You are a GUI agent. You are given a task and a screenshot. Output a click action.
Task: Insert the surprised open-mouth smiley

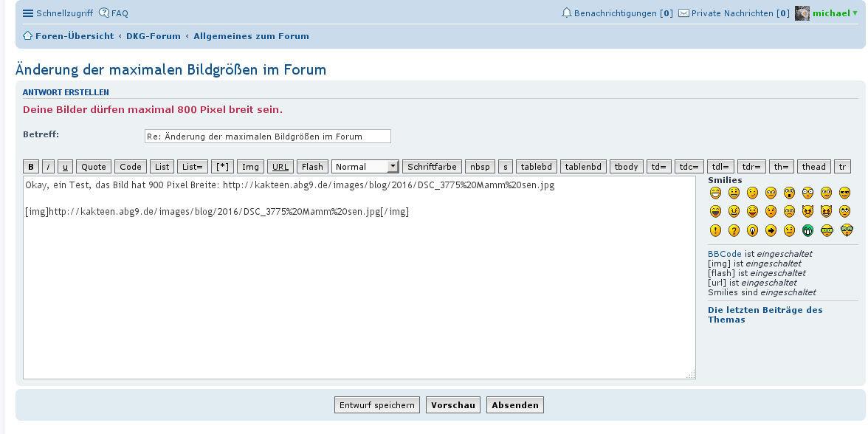tap(789, 193)
